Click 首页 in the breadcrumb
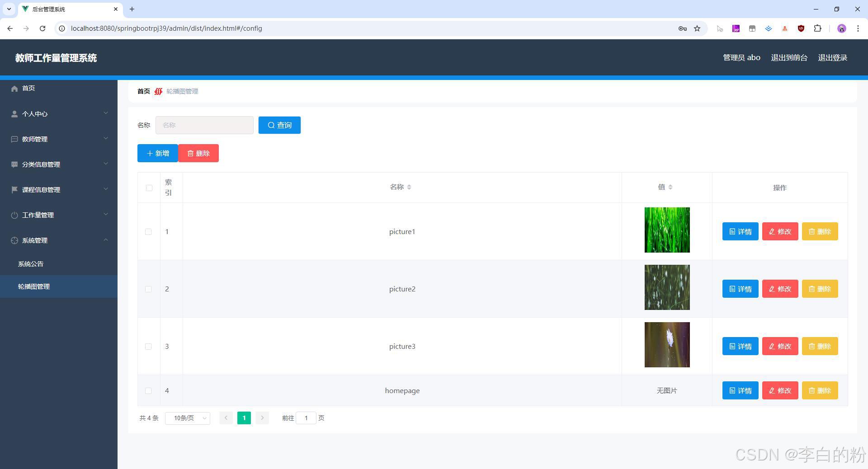This screenshot has width=868, height=469. coord(144,91)
